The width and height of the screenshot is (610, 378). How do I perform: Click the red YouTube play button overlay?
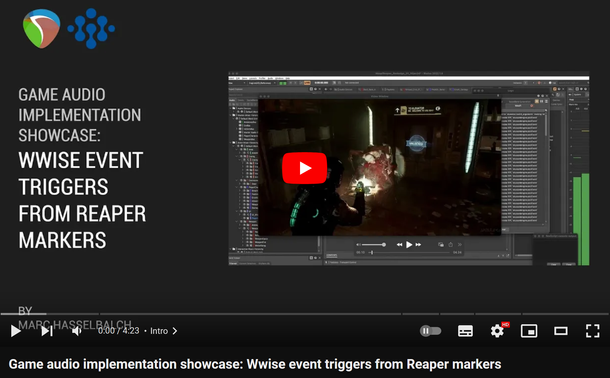click(x=305, y=168)
